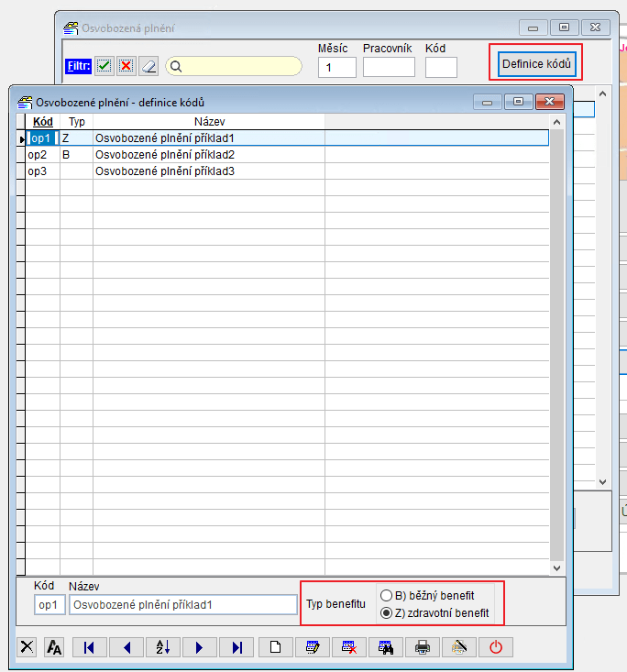Apply filter with green checkmark in Osvobozená plnění

(104, 66)
